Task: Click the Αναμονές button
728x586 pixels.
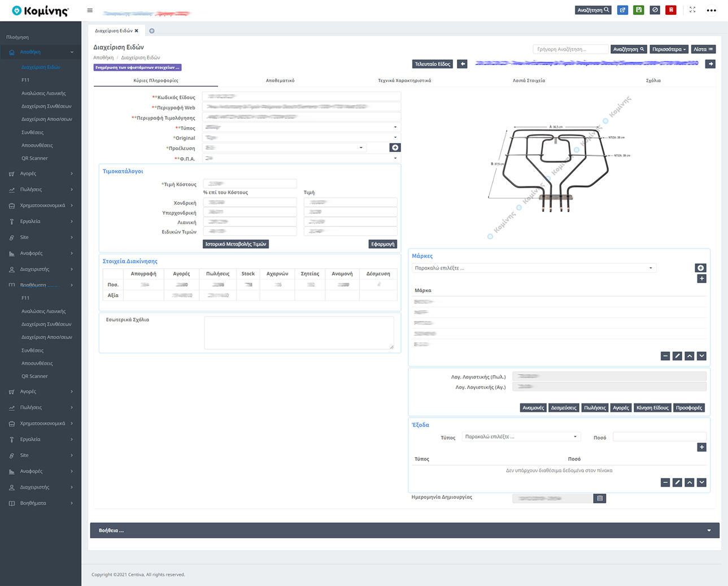Action: point(533,407)
